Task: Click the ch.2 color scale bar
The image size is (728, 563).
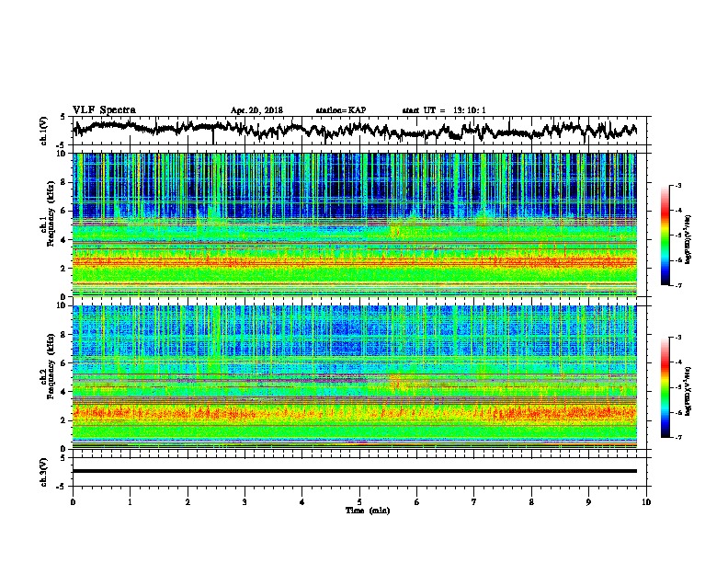Action: pos(665,387)
